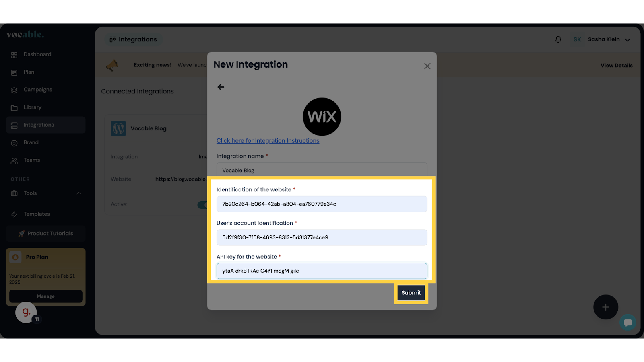Click the Product Tutorials rocket icon
Image resolution: width=644 pixels, height=362 pixels.
(x=21, y=234)
